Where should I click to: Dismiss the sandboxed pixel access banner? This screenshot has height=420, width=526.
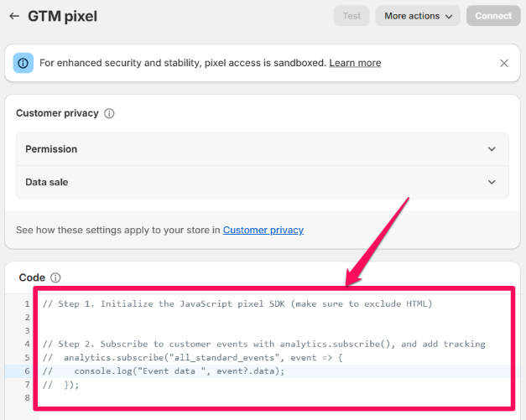[504, 63]
